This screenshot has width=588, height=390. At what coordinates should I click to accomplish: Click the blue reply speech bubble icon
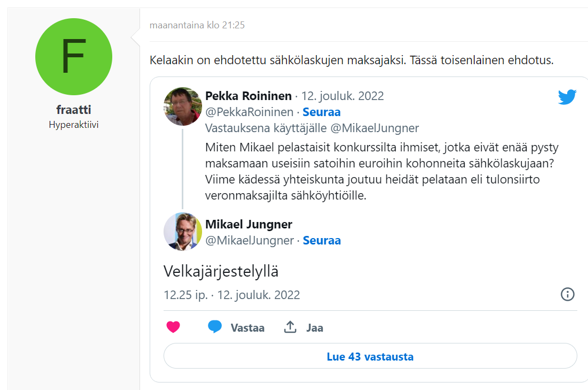(x=215, y=327)
